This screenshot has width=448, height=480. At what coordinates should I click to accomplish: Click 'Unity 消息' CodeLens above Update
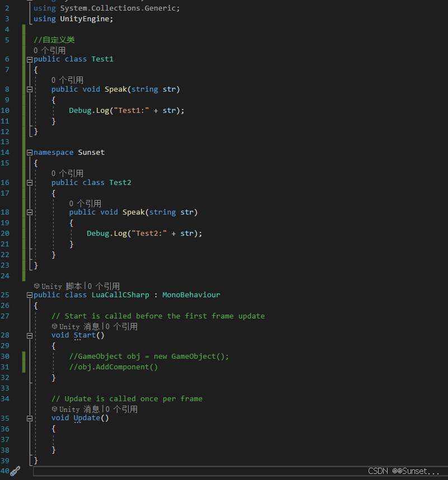click(x=79, y=409)
